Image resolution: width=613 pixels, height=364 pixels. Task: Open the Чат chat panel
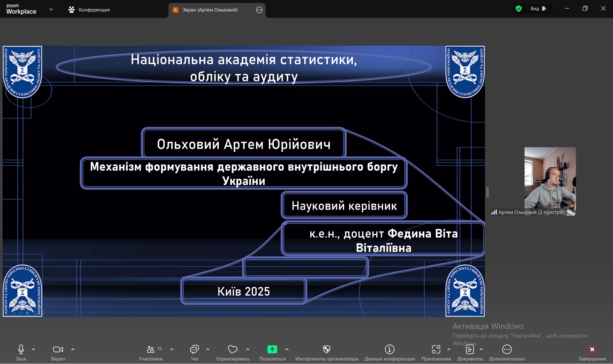(194, 350)
